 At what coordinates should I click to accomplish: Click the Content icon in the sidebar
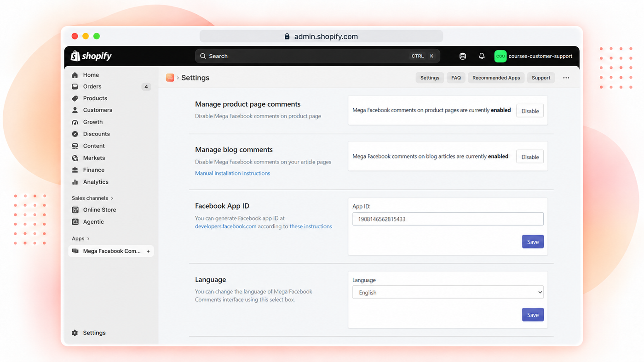click(x=75, y=146)
